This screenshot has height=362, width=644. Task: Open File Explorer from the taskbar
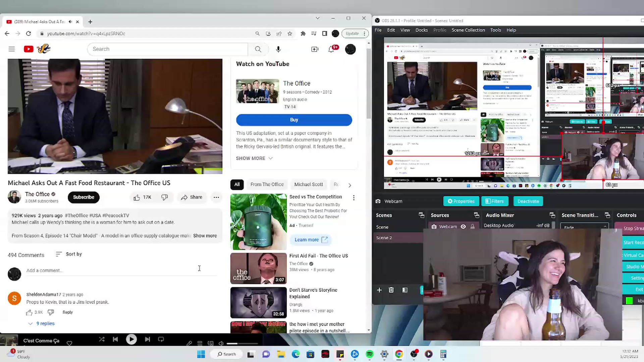click(x=281, y=354)
